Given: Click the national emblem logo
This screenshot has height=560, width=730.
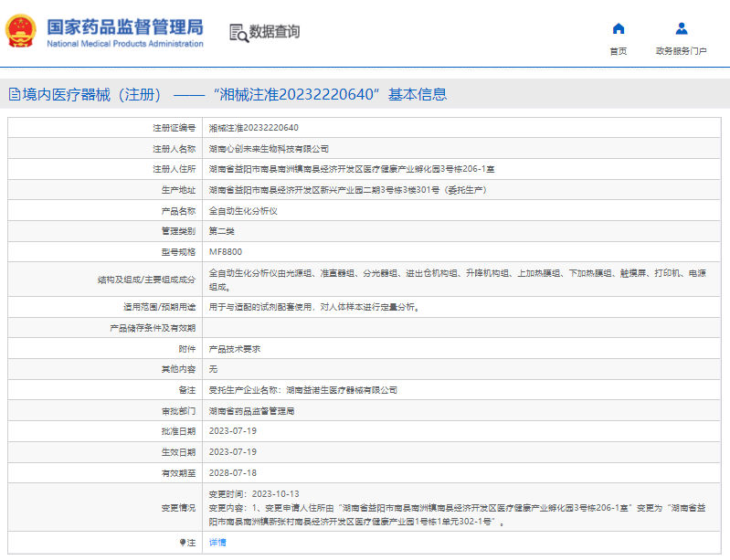Looking at the screenshot, I should (20, 31).
